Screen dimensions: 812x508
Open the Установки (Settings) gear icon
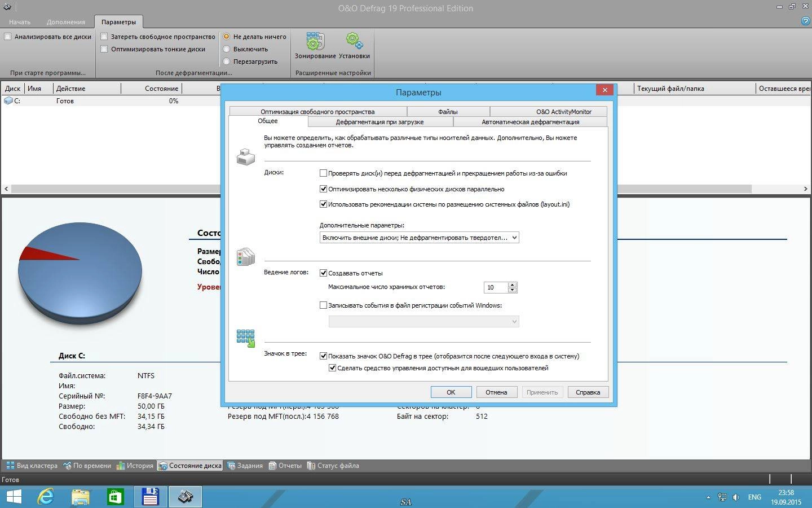(354, 46)
